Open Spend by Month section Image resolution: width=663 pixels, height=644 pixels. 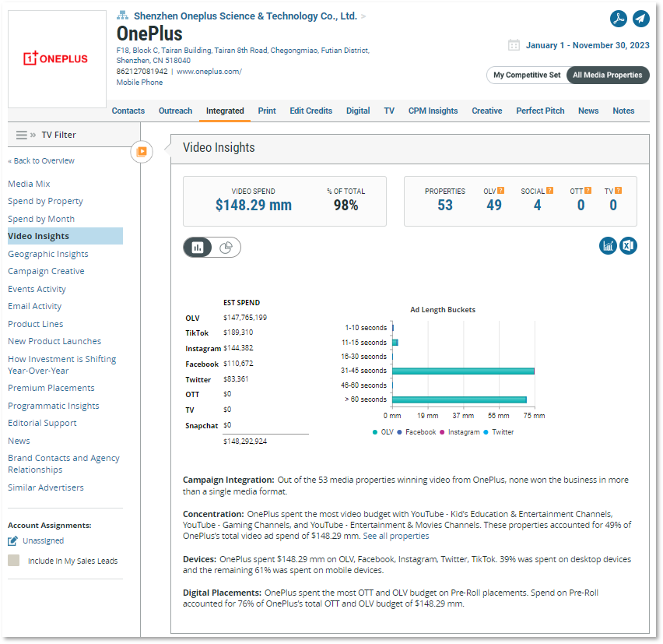coord(41,219)
